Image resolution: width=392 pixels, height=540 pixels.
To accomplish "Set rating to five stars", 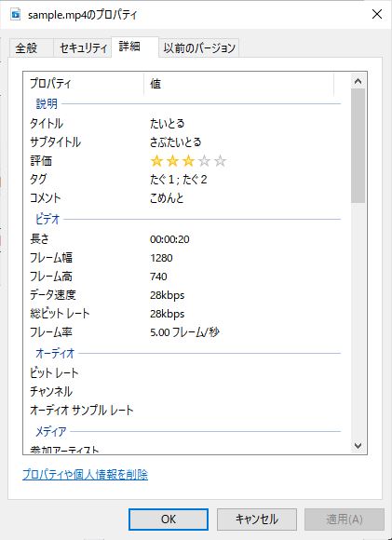I will pyautogui.click(x=220, y=161).
